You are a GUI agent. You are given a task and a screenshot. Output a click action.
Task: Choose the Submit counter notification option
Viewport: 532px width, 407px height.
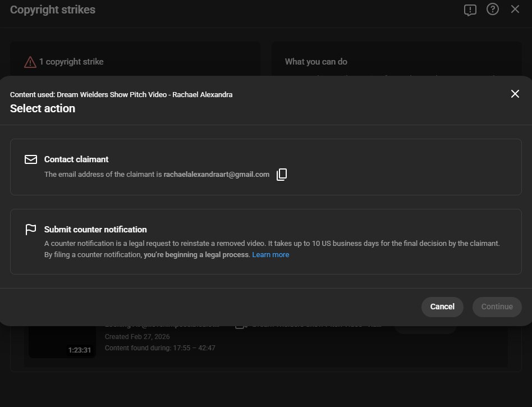tap(265, 242)
